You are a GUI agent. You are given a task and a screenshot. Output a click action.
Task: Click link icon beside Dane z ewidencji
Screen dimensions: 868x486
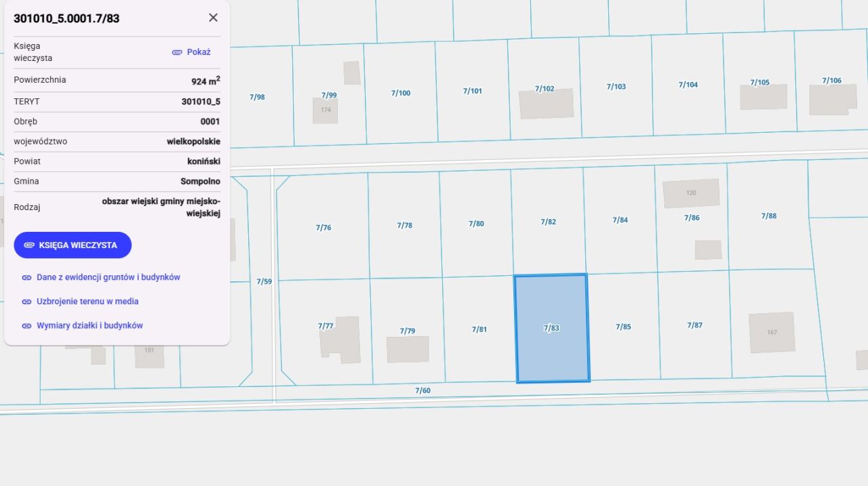[x=26, y=278]
